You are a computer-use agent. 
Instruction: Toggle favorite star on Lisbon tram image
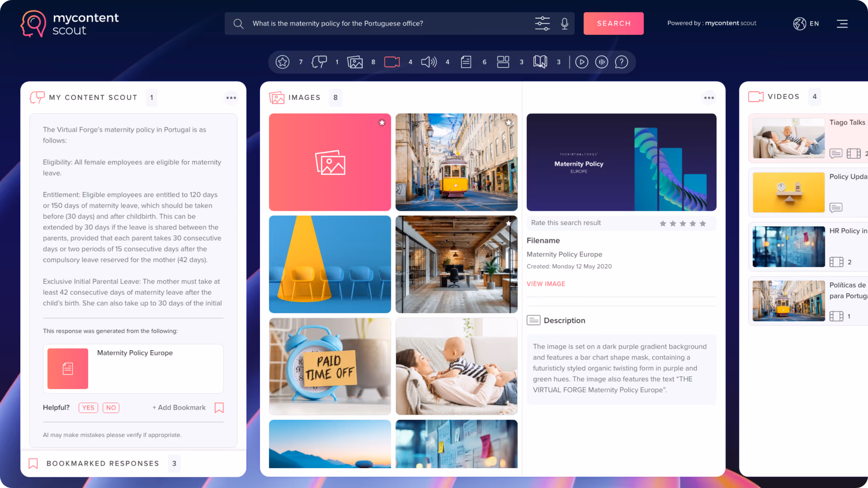click(508, 123)
